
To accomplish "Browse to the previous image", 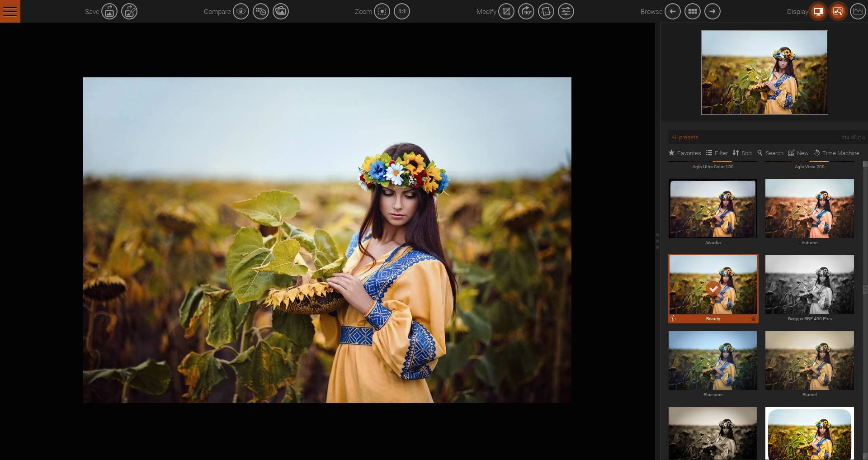I will pyautogui.click(x=673, y=11).
